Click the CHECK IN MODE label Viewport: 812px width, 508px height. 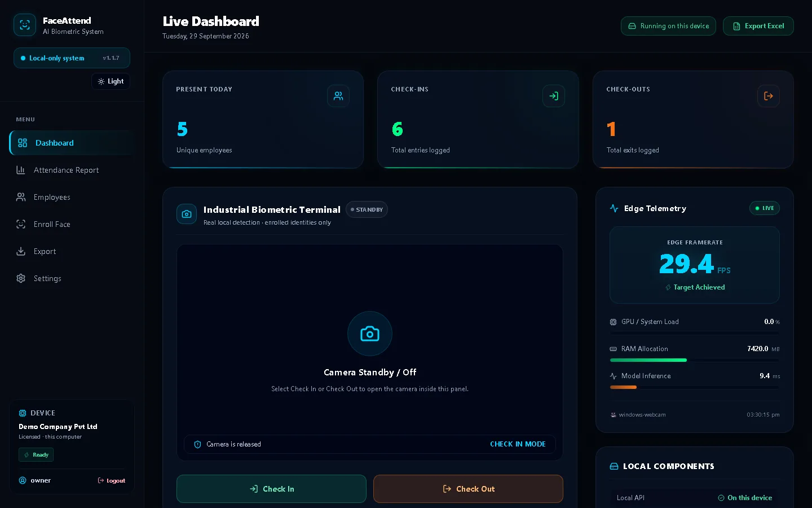pyautogui.click(x=518, y=444)
